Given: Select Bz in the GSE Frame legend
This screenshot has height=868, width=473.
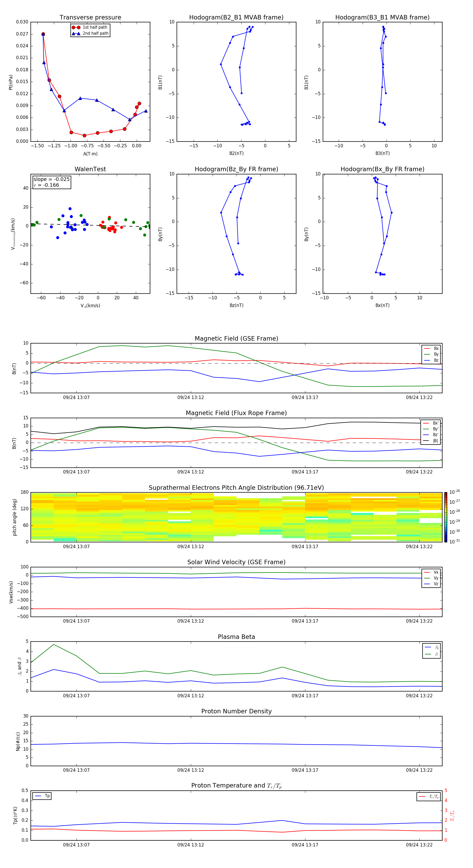Looking at the screenshot, I should pos(431,361).
